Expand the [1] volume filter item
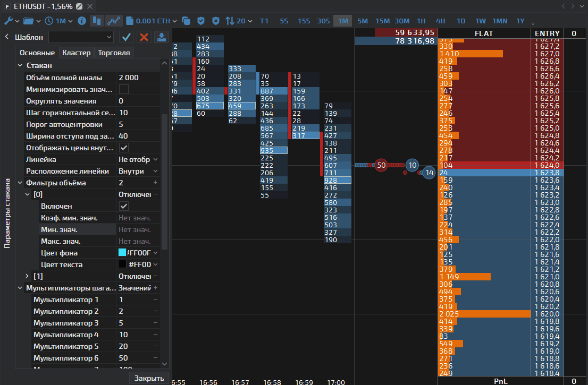This screenshot has height=385, width=588. [x=27, y=276]
